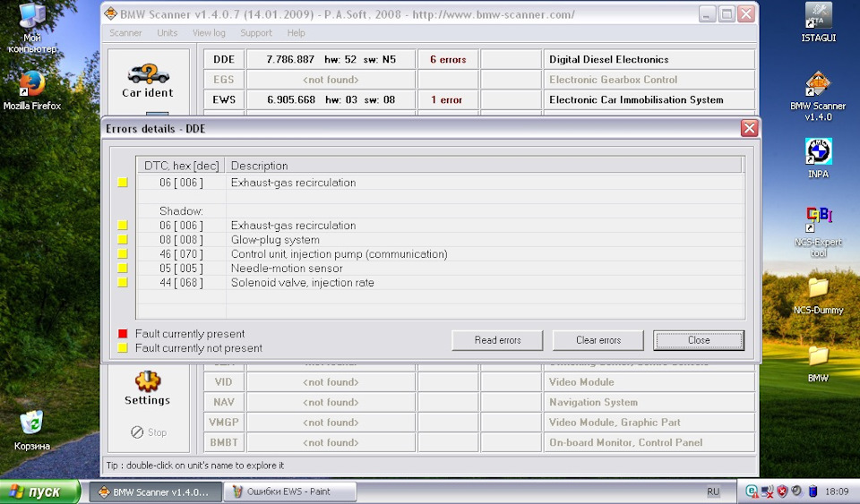
Task: Open the Help menu
Action: (x=297, y=33)
